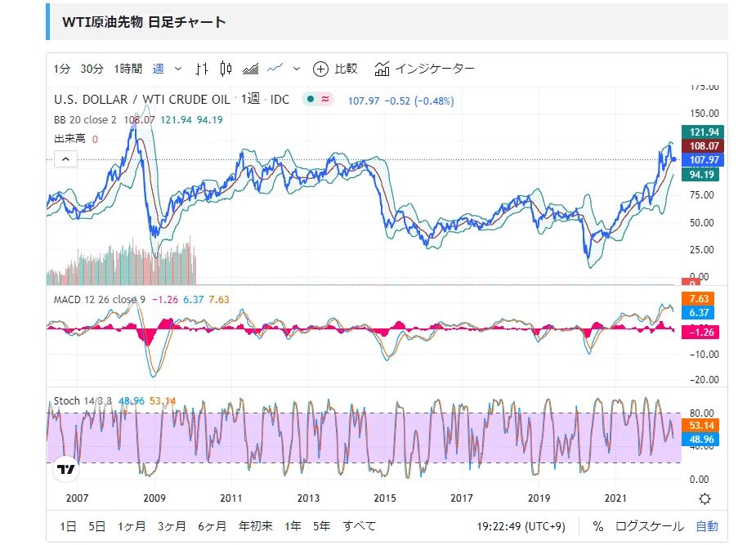Click the compare plus-circle icon

pyautogui.click(x=320, y=69)
